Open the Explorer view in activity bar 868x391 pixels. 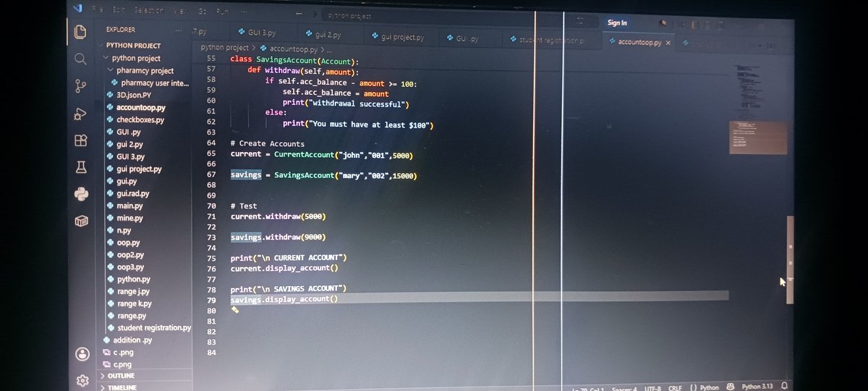(x=81, y=32)
